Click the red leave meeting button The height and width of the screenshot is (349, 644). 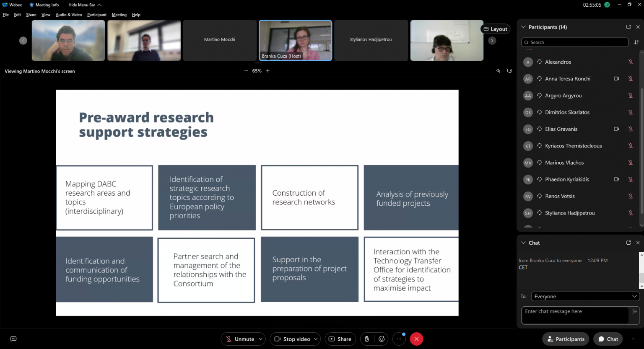(x=416, y=339)
